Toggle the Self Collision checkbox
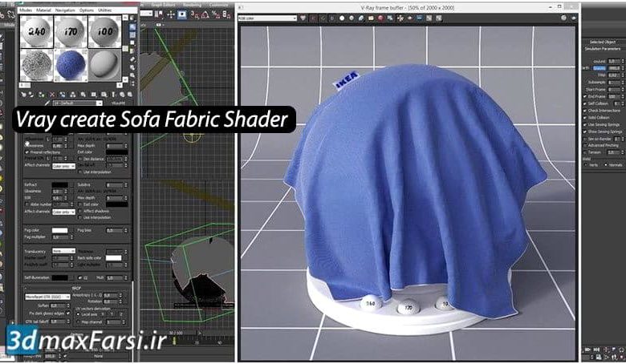Image resolution: width=626 pixels, height=364 pixels. (x=585, y=103)
